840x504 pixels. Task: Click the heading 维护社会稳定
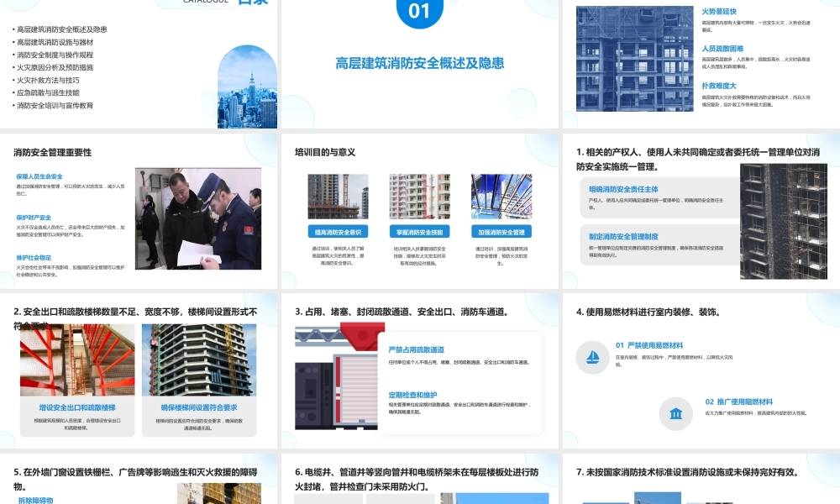pyautogui.click(x=34, y=258)
